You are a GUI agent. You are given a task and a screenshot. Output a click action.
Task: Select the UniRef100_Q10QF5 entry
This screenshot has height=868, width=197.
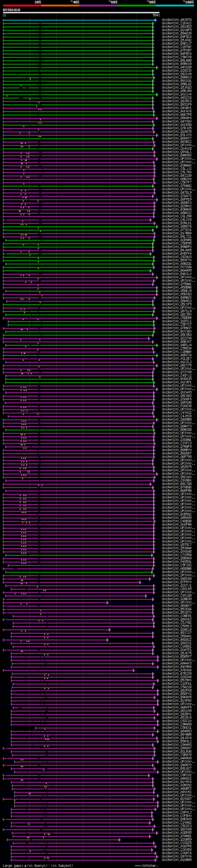point(177,30)
